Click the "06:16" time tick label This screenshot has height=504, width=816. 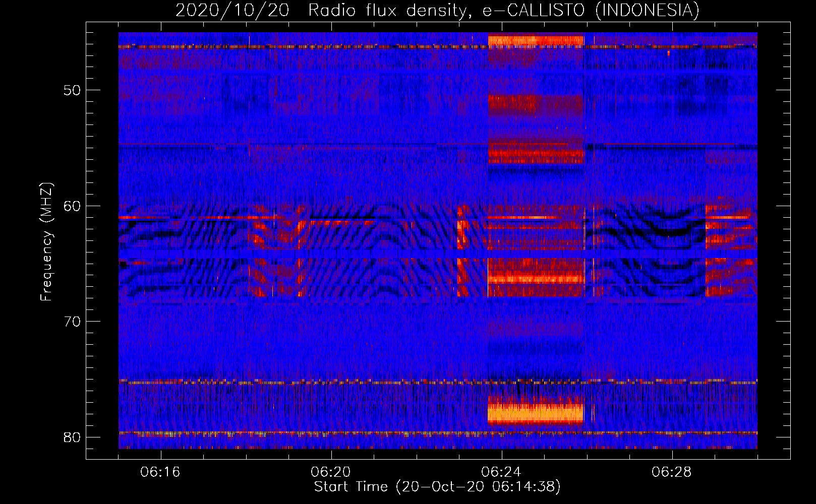160,472
